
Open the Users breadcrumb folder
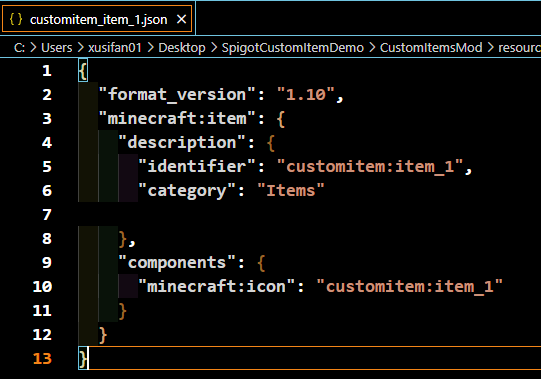[57, 47]
